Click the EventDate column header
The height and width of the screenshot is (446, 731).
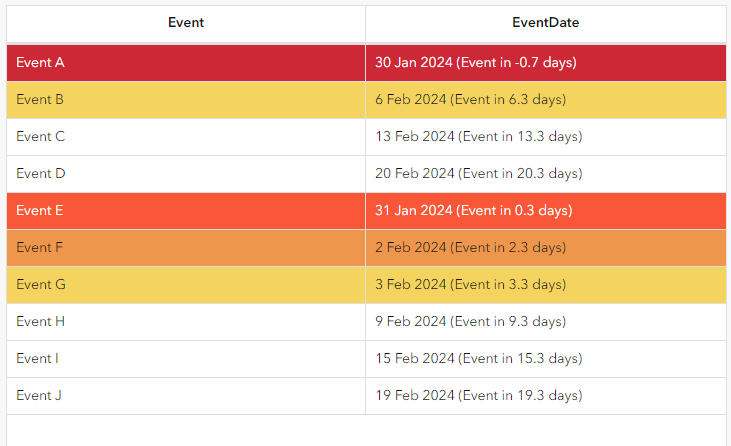coord(545,23)
